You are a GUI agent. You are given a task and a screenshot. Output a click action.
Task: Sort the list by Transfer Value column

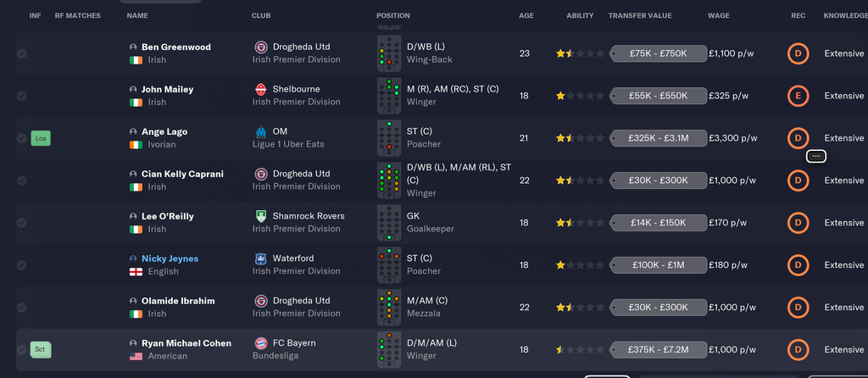pyautogui.click(x=638, y=15)
